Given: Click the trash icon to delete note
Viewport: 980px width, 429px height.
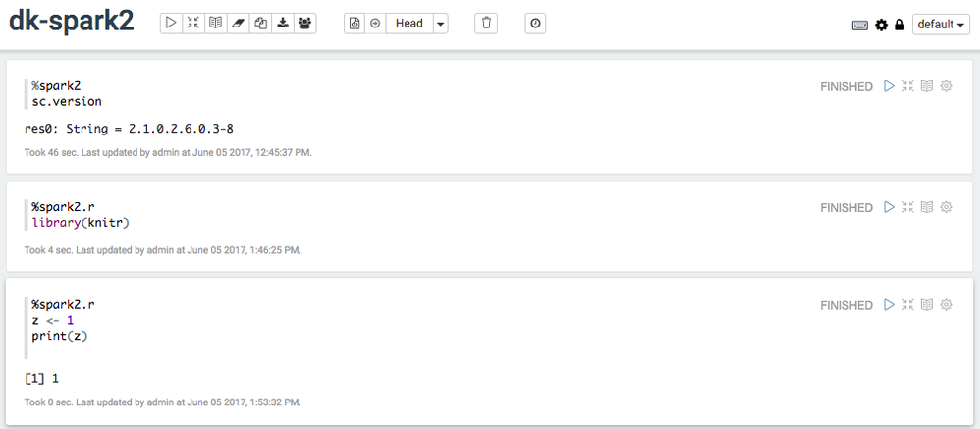Looking at the screenshot, I should tap(486, 23).
